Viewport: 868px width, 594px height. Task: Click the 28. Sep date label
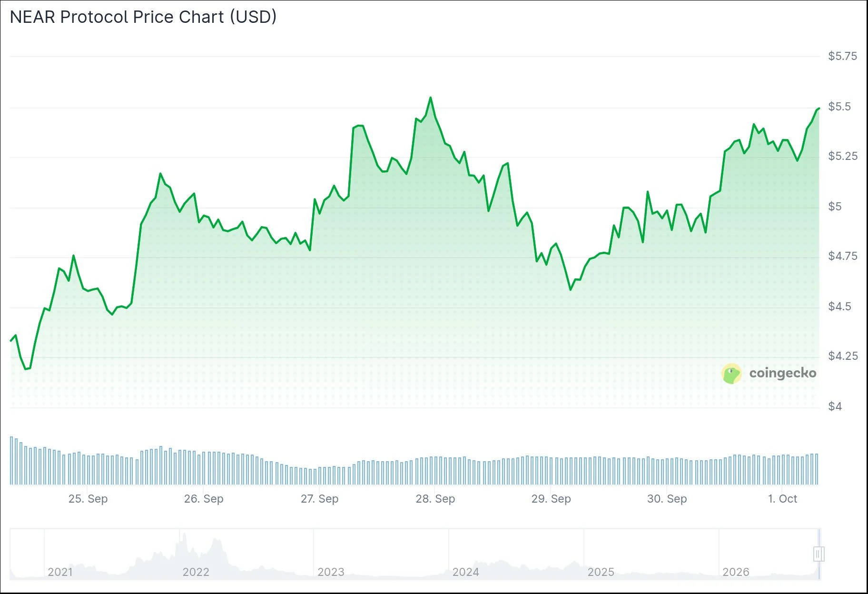435,499
